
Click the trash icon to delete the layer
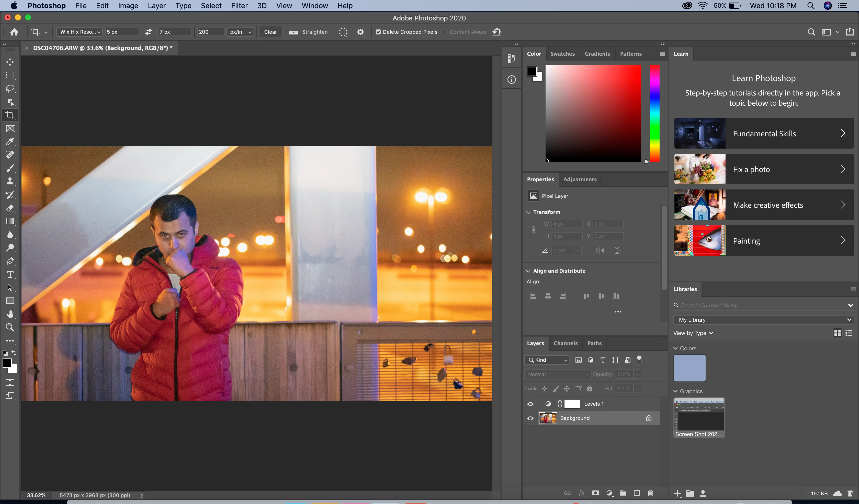[650, 493]
